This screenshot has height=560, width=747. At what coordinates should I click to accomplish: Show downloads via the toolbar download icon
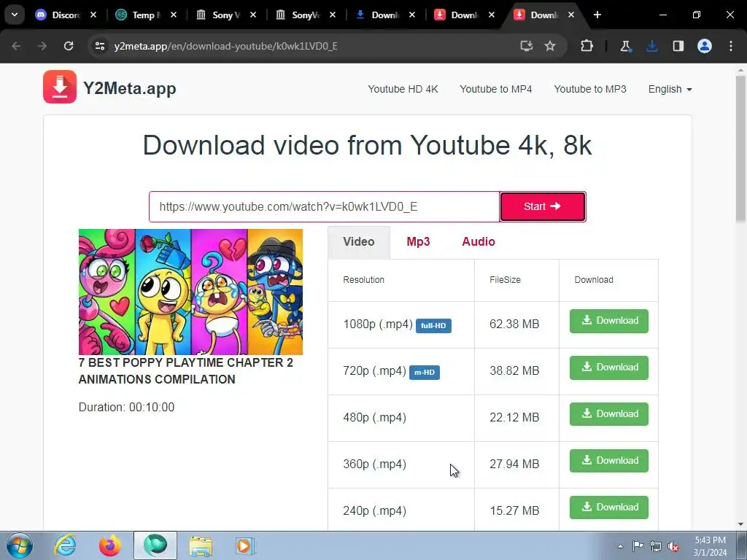coord(651,46)
